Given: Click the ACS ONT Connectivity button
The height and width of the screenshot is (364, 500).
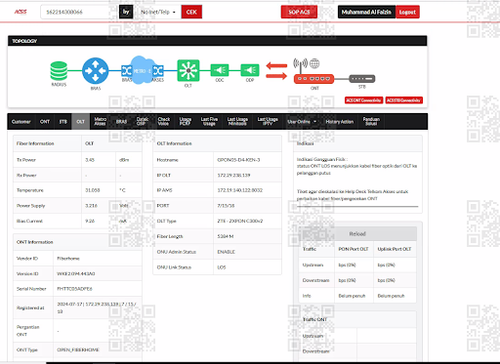Looking at the screenshot, I should click(364, 100).
